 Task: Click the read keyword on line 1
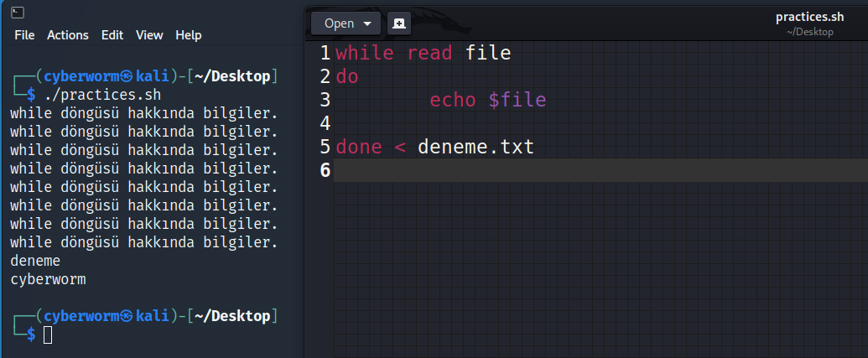point(429,54)
